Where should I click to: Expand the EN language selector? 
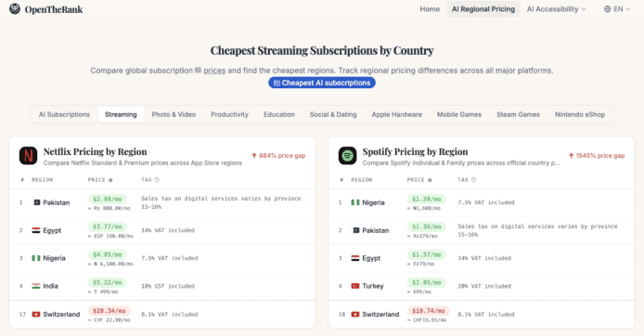[617, 9]
